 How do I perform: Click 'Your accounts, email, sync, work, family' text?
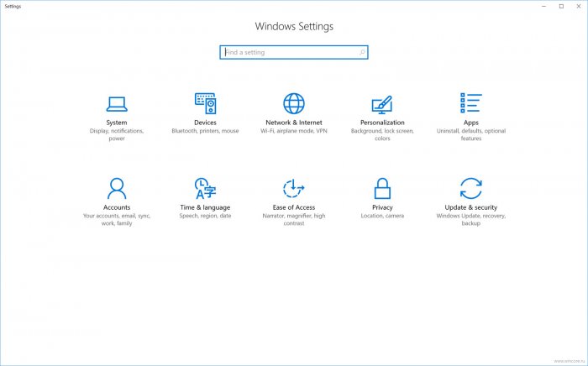click(x=117, y=220)
